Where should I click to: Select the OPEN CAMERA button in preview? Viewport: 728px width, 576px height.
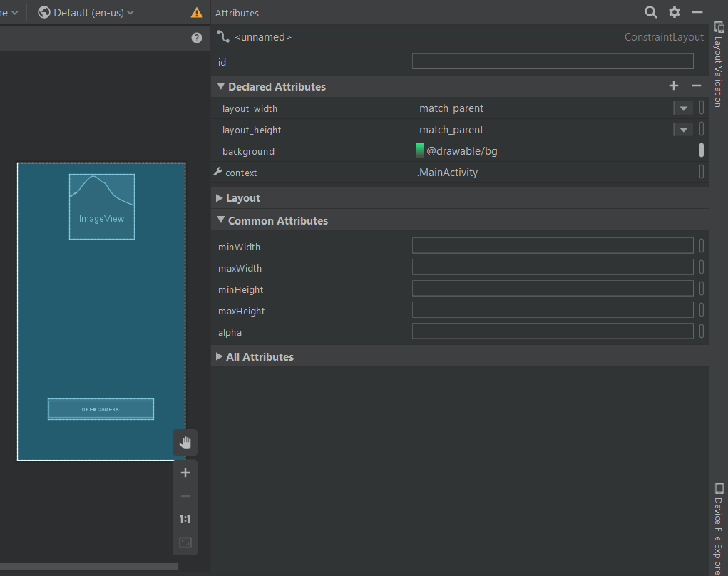click(x=101, y=408)
